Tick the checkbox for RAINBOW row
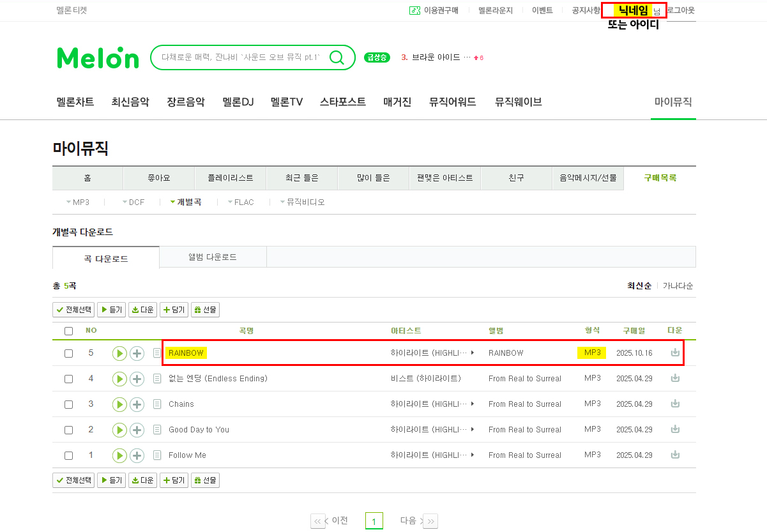 click(69, 353)
